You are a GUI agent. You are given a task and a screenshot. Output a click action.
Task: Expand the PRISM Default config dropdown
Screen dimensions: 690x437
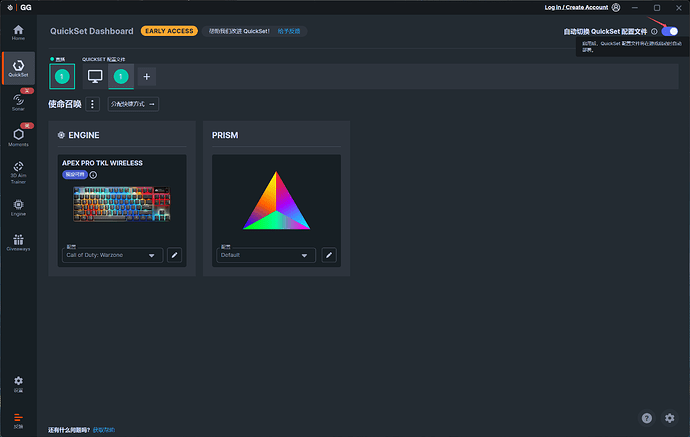tap(266, 255)
